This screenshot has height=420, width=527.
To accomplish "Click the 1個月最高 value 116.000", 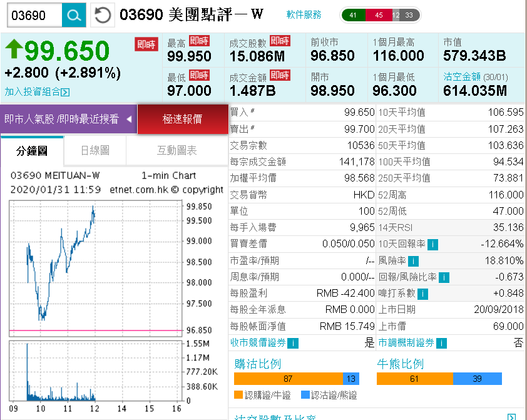I will (x=398, y=56).
